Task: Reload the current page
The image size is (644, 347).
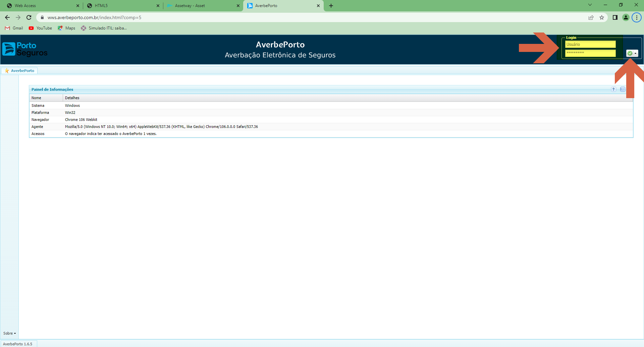Action: pos(29,17)
